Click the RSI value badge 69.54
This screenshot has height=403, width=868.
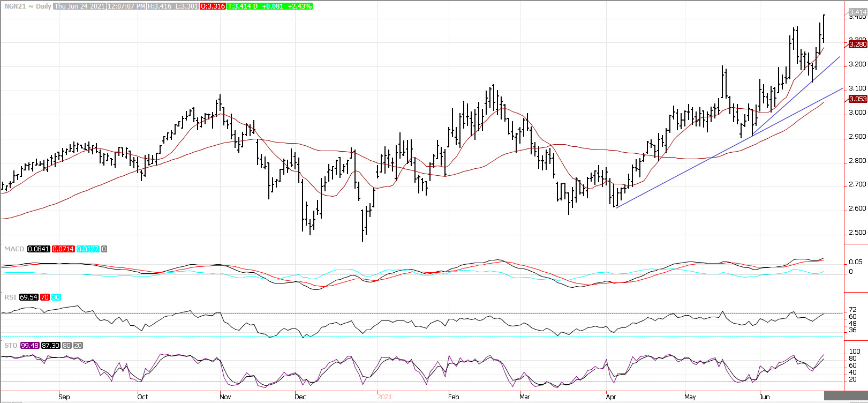[28, 297]
